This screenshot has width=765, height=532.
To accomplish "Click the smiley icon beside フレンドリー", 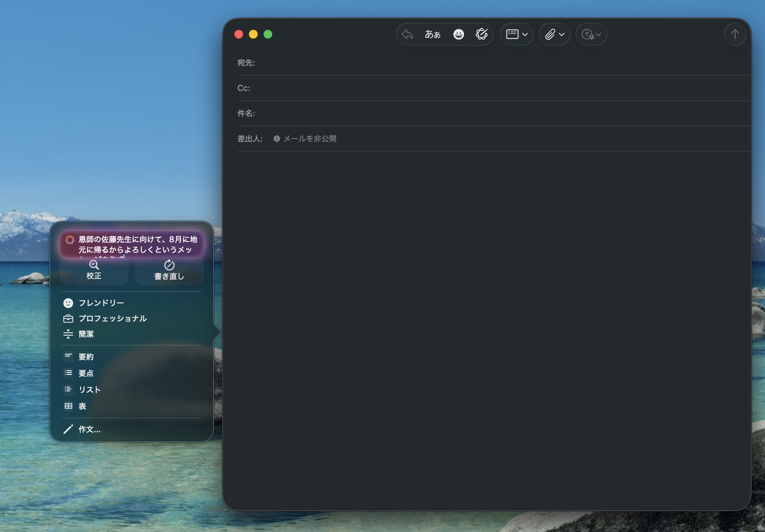I will coord(68,303).
